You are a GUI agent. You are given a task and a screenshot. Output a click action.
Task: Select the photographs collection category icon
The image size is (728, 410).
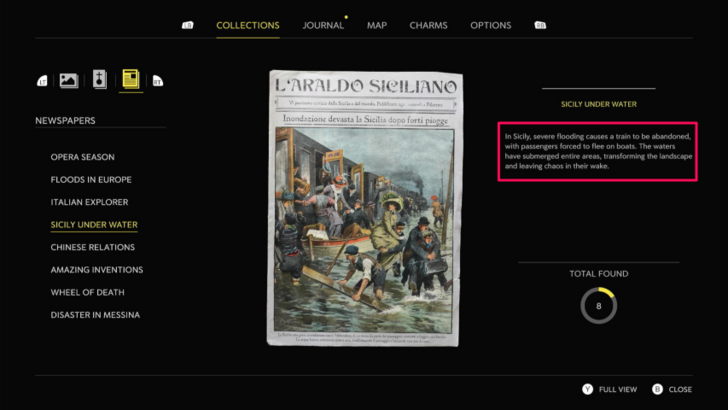(69, 80)
